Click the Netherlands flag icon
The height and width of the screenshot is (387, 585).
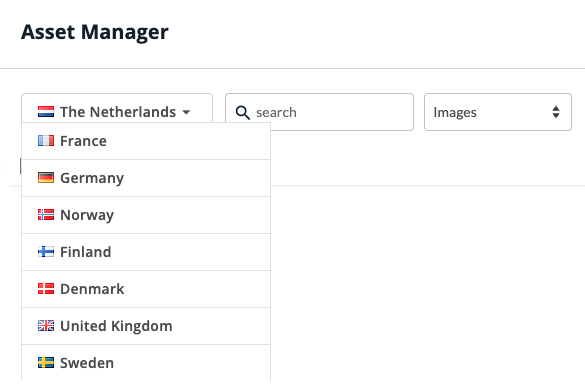(x=46, y=112)
